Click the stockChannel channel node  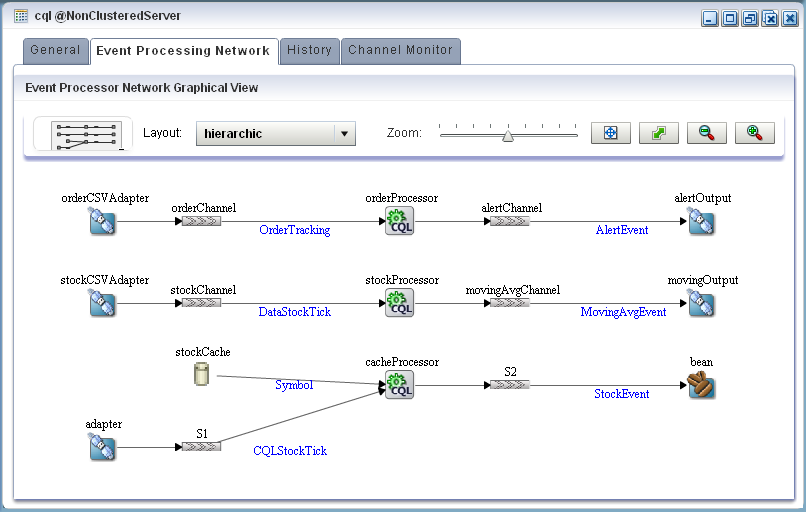pos(202,303)
